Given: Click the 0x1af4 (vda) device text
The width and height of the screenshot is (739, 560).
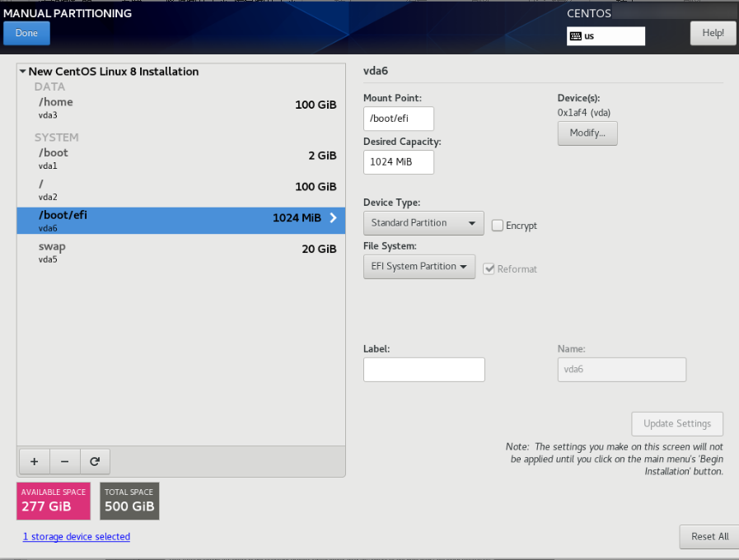Looking at the screenshot, I should point(584,113).
